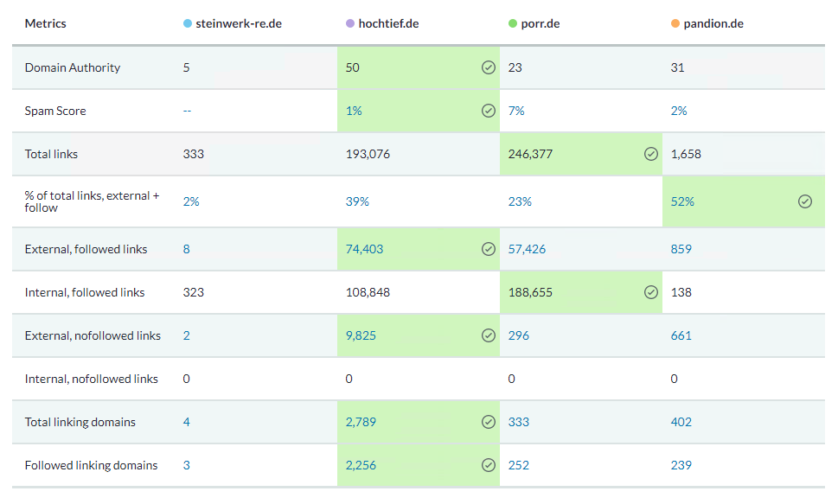Open steinwerk-re.de external followed links value 8
Viewport: 838px width, 504px height.
click(x=187, y=249)
